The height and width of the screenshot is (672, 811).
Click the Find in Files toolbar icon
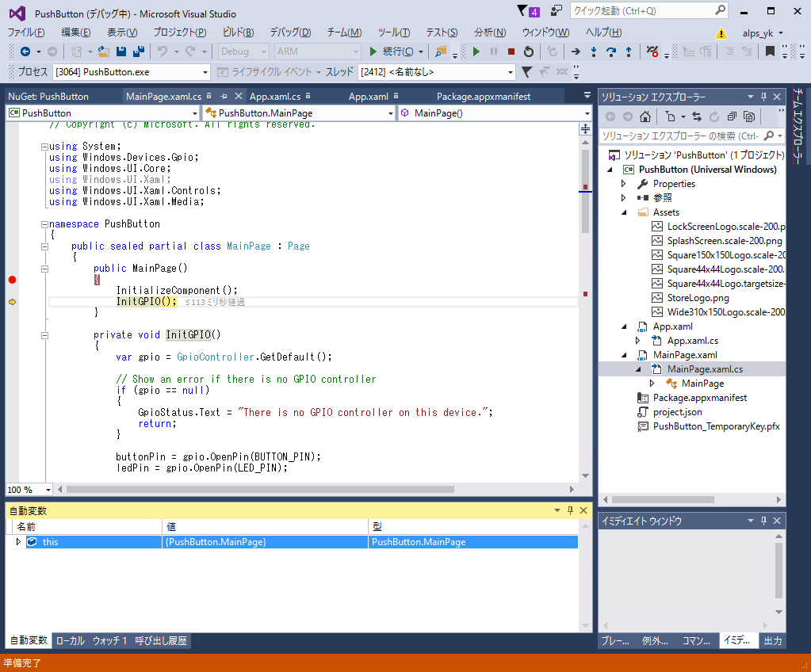click(441, 52)
